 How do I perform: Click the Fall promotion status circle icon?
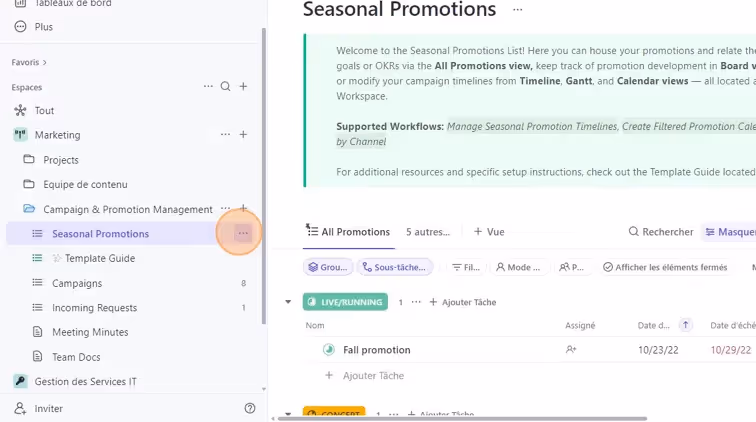point(328,350)
